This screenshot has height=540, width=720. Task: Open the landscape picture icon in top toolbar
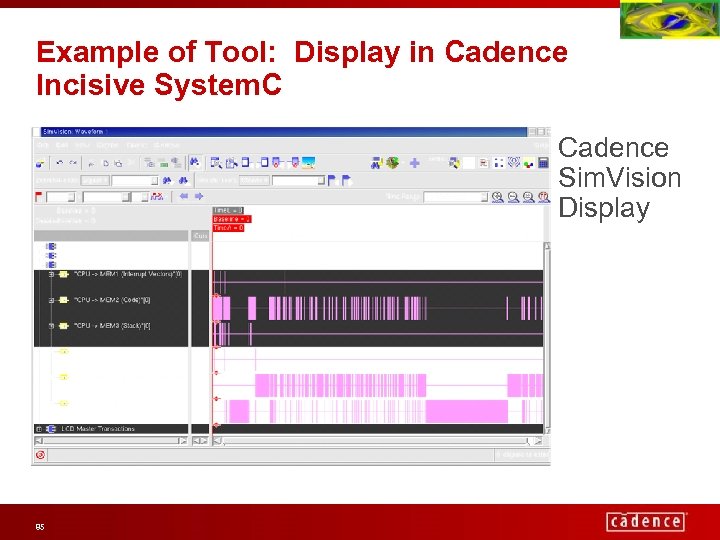point(308,163)
